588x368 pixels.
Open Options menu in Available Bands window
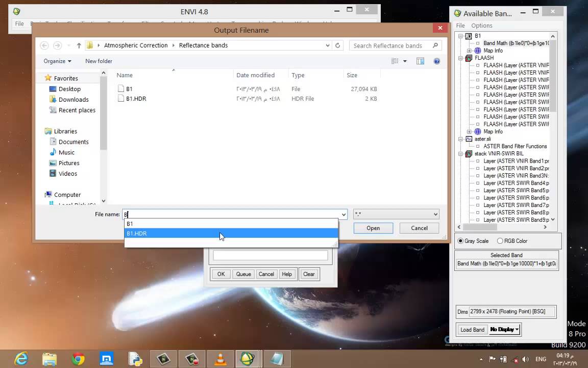tap(481, 26)
